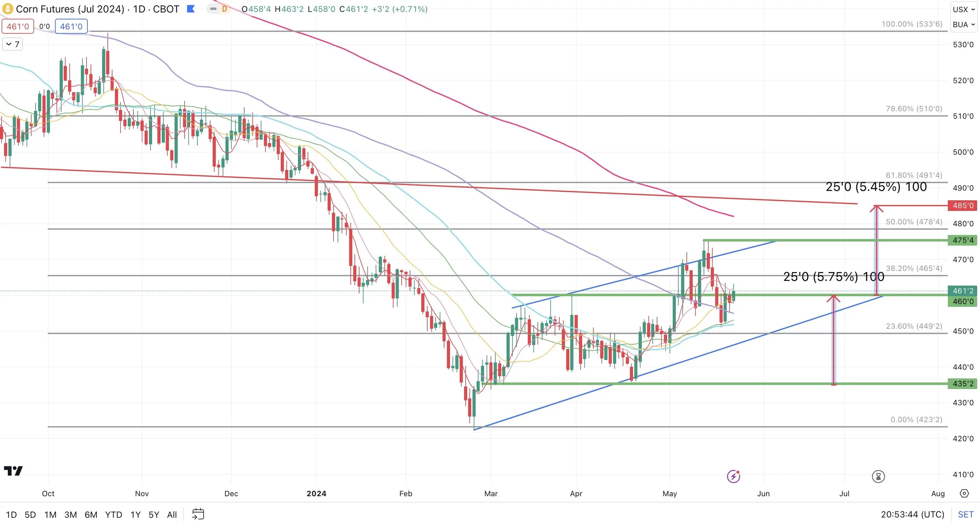Click the TradingView logo
The image size is (980, 524).
13,471
